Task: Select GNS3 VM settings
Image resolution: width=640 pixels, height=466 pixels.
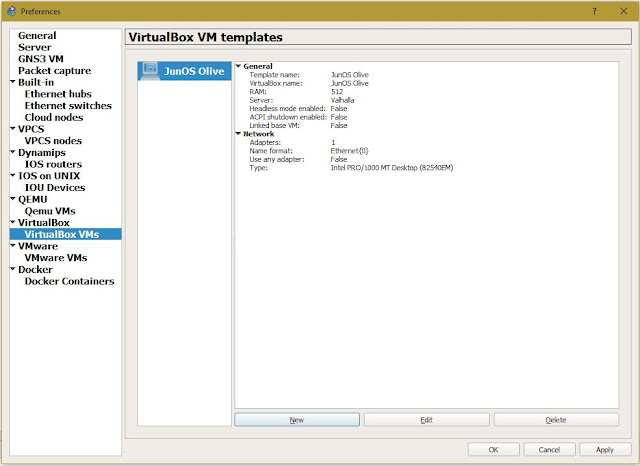Action: coord(41,59)
